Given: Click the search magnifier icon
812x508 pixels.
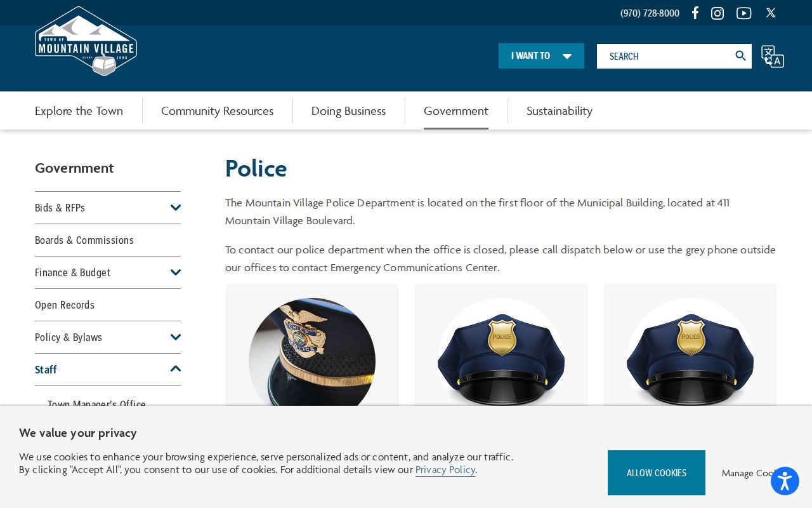Looking at the screenshot, I should coord(740,56).
